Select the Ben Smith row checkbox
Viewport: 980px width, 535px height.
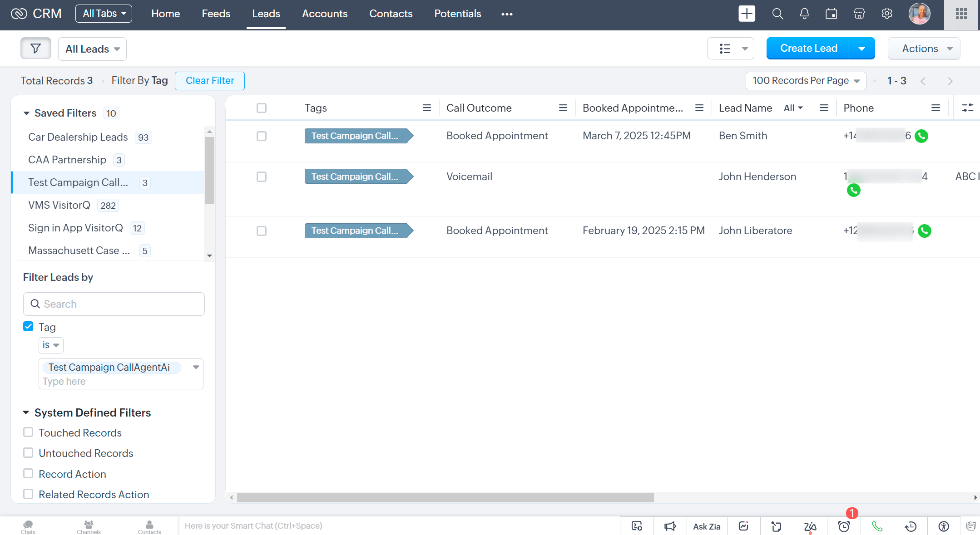tap(262, 136)
